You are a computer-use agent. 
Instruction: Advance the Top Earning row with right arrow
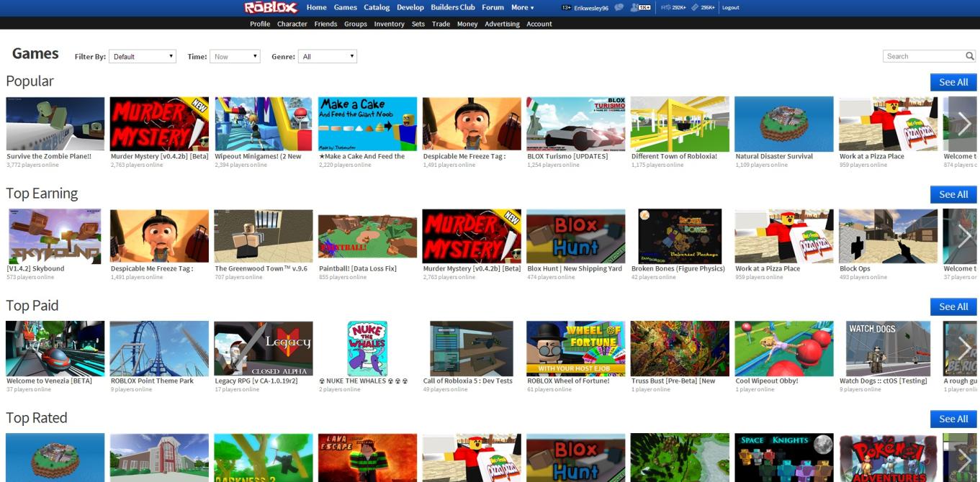point(964,236)
